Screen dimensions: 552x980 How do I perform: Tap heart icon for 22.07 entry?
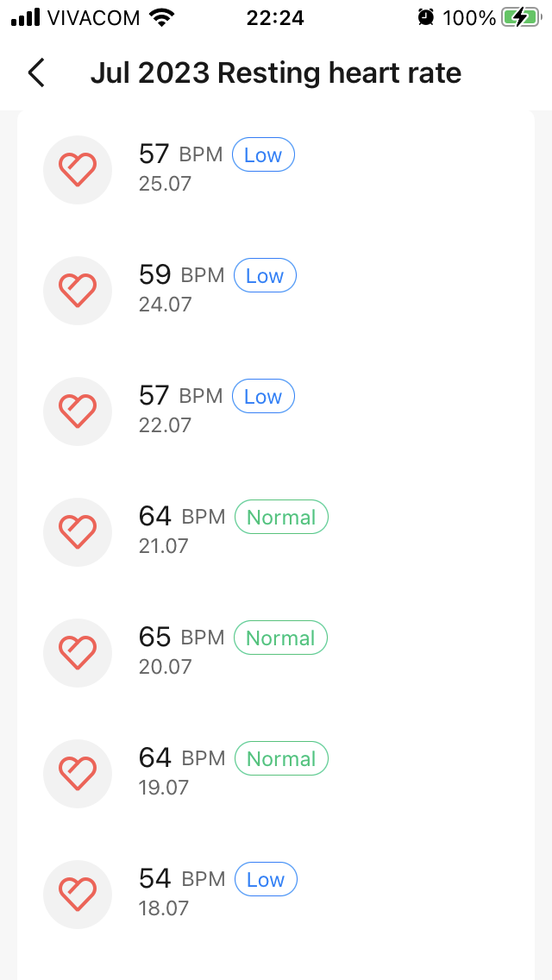click(78, 411)
